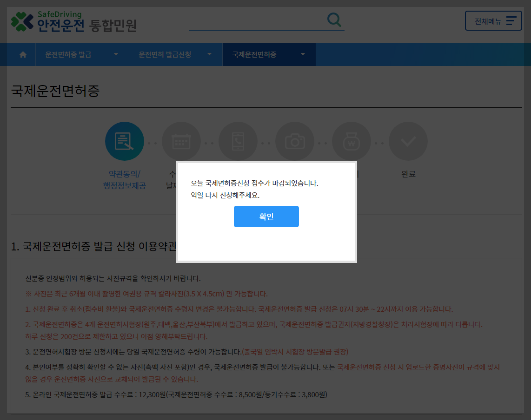
Task: Select the 운전면허증 발급 menu item
Action: [68, 54]
